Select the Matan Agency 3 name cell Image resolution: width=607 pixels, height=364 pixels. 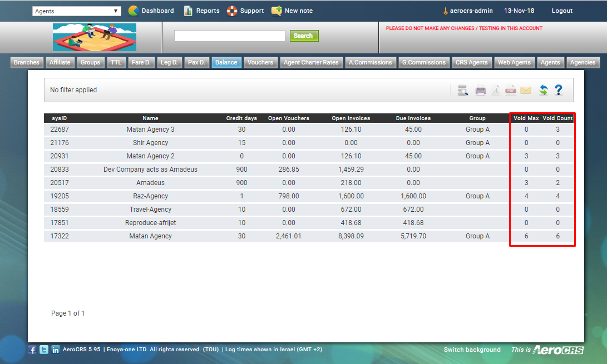coord(151,129)
